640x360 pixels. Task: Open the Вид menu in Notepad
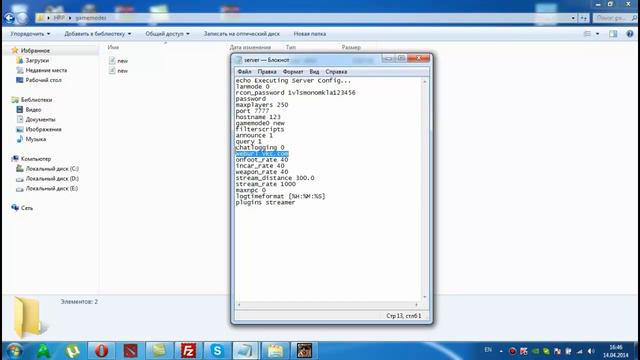click(314, 72)
